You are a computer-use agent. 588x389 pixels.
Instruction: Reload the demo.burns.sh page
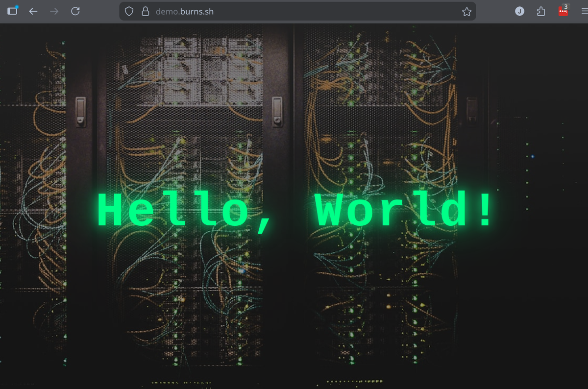75,11
